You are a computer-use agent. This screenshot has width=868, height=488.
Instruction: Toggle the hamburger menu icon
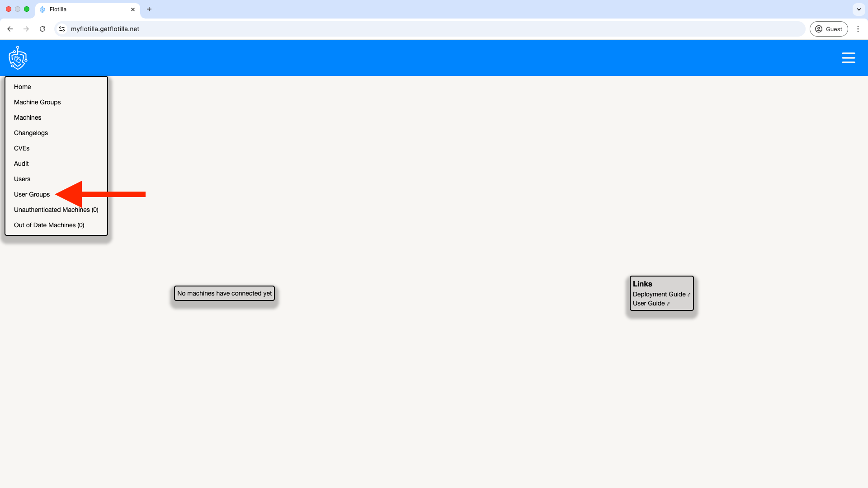[x=848, y=58]
